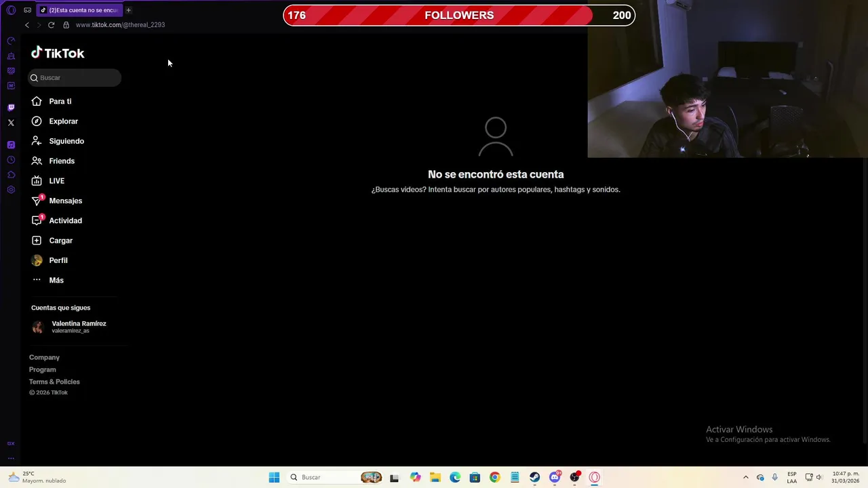The width and height of the screenshot is (868, 488).
Task: Go forward to the next page
Action: point(39,25)
